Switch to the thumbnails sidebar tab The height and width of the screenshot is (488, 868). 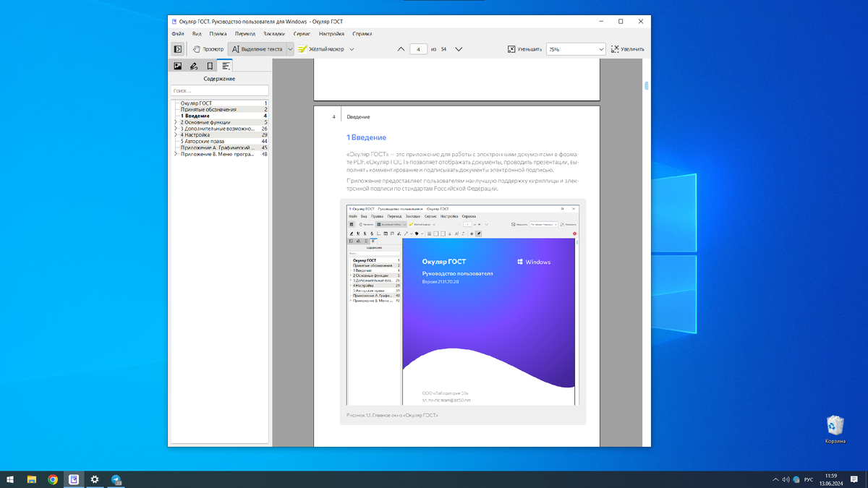(178, 66)
